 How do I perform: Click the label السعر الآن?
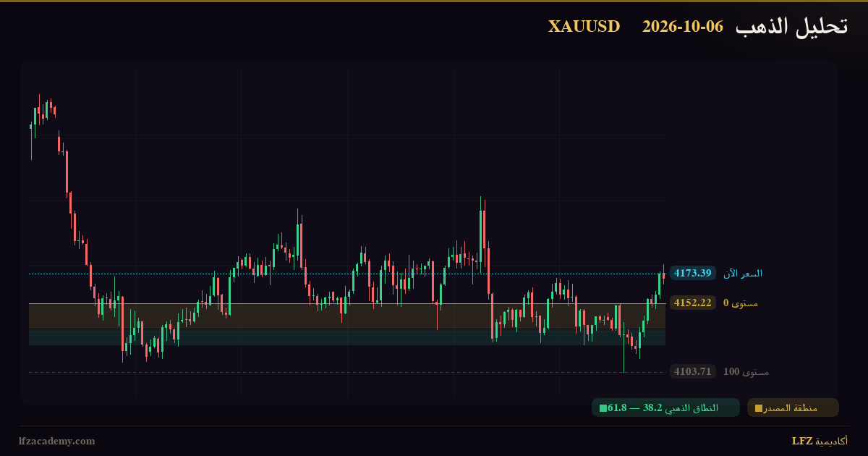coord(743,274)
